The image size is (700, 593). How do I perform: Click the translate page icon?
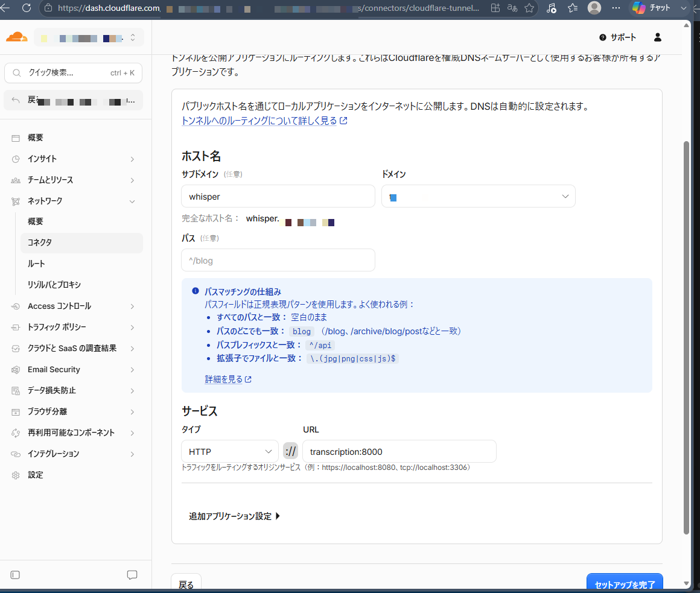[512, 8]
